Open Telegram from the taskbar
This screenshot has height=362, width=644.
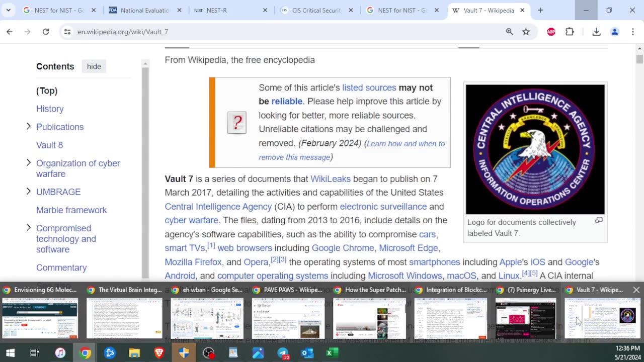coord(283,353)
